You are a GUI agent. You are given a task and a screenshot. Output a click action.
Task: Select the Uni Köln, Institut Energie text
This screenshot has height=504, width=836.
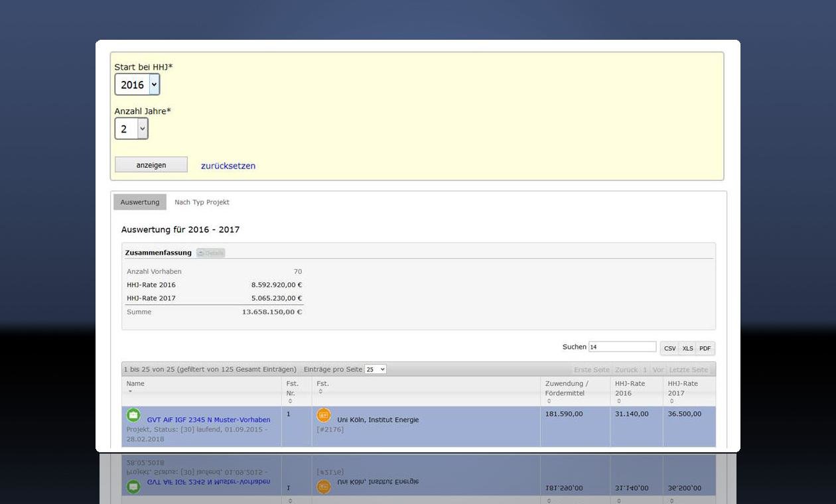click(x=378, y=420)
